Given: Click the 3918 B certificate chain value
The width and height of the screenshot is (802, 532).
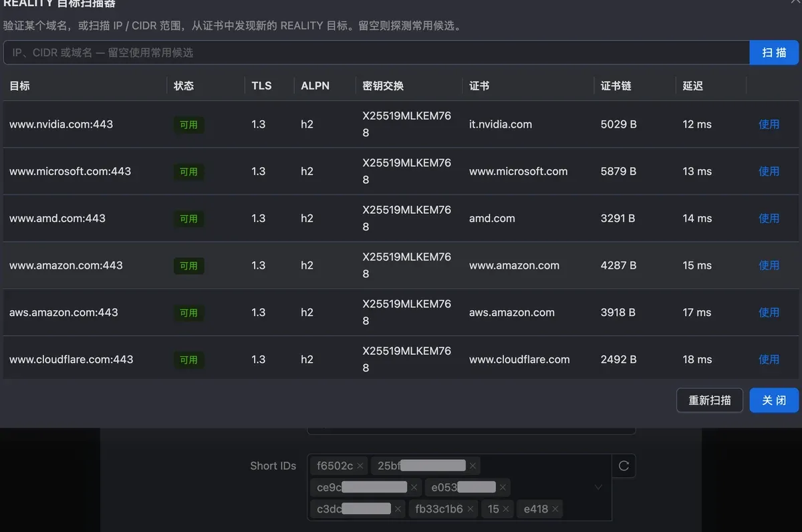Looking at the screenshot, I should 618,312.
